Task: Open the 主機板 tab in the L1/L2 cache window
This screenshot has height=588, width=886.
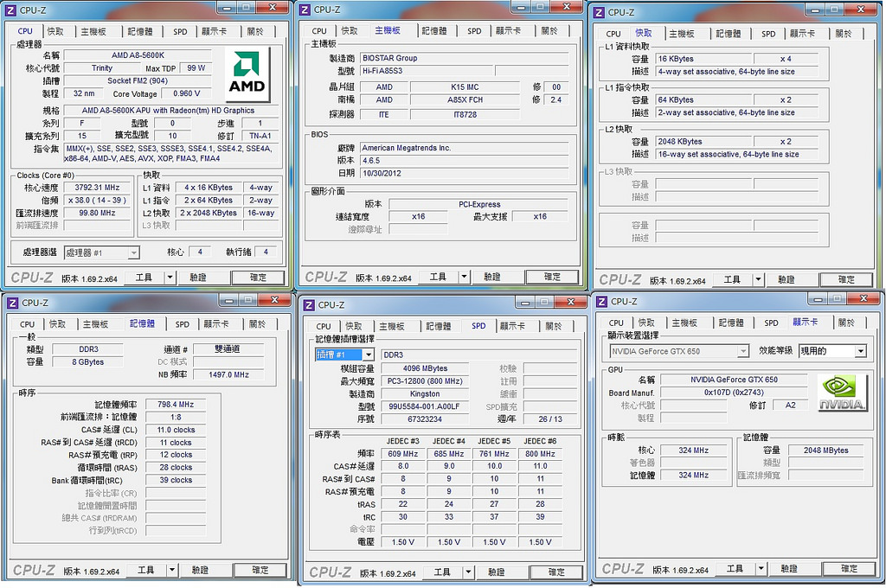Action: click(682, 34)
